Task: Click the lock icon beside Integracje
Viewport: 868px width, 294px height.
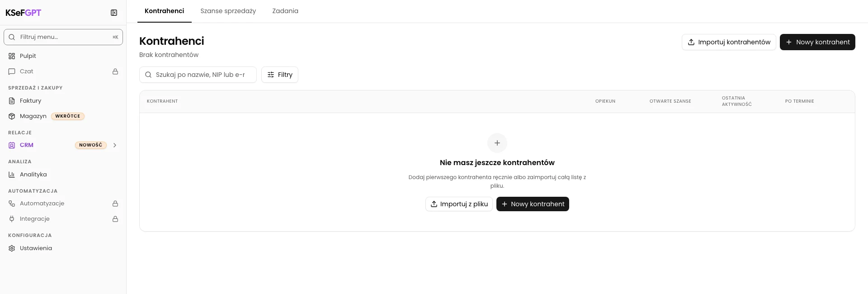Action: [x=115, y=219]
